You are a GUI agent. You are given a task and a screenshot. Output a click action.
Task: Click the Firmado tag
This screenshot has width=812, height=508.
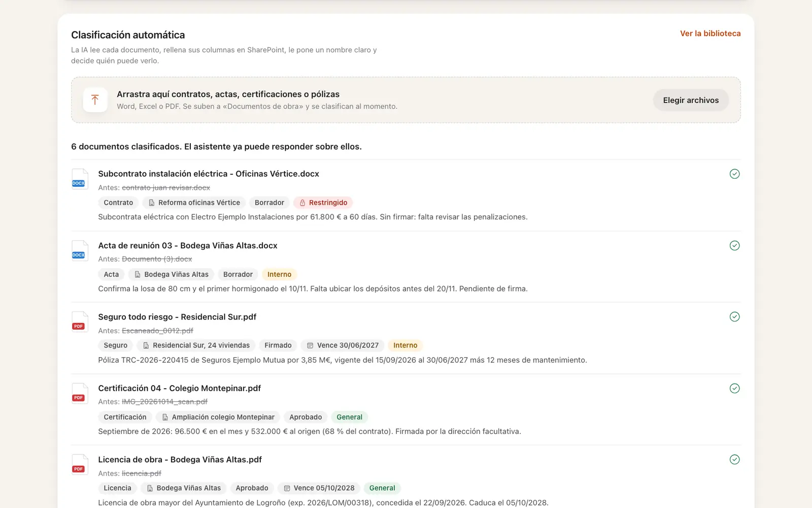(278, 345)
